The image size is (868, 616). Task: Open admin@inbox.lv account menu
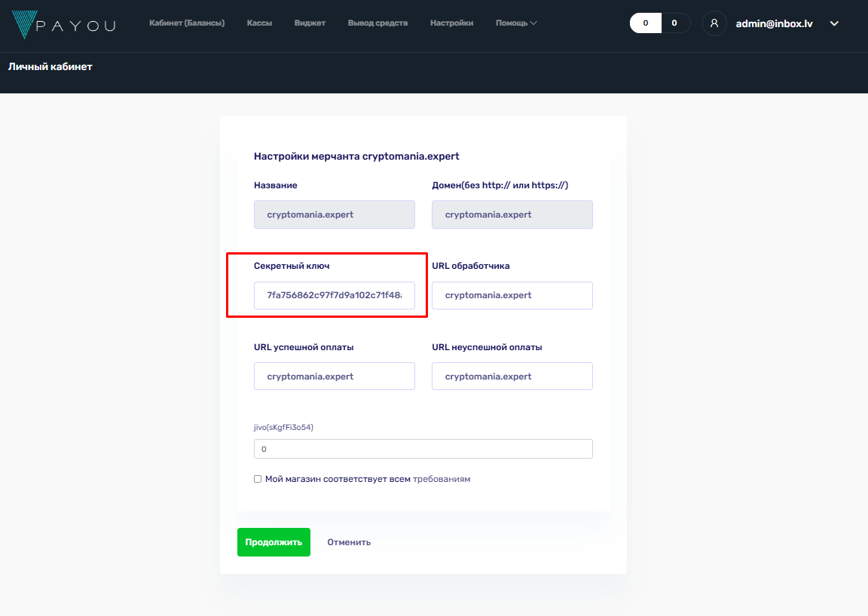point(774,23)
